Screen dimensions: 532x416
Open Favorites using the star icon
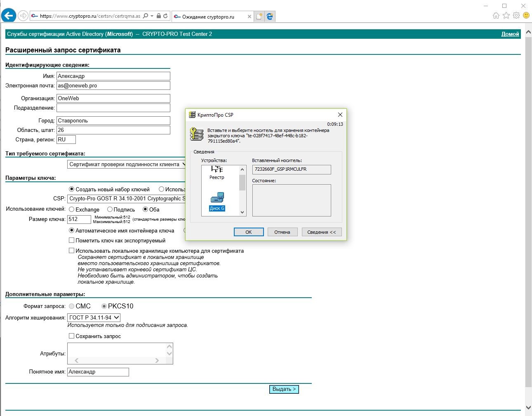(x=506, y=16)
